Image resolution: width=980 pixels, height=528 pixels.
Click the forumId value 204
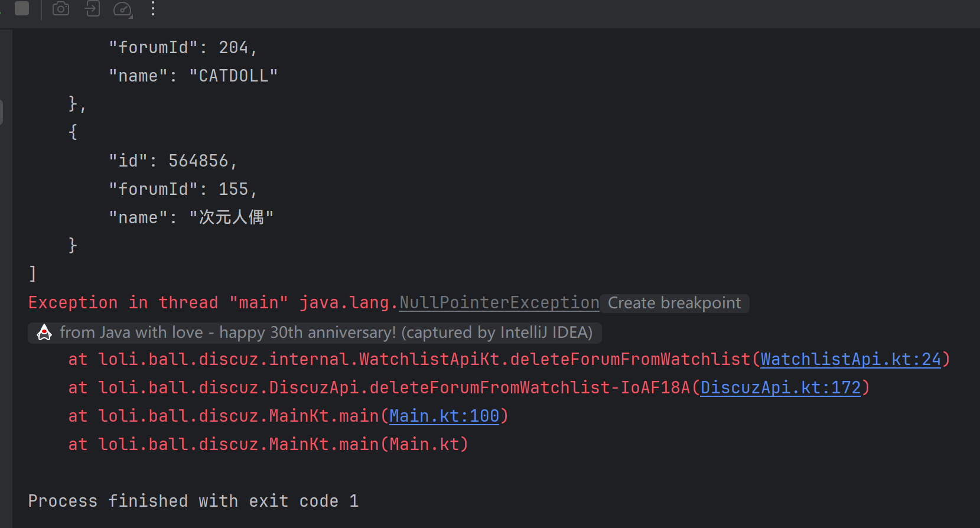tap(233, 47)
